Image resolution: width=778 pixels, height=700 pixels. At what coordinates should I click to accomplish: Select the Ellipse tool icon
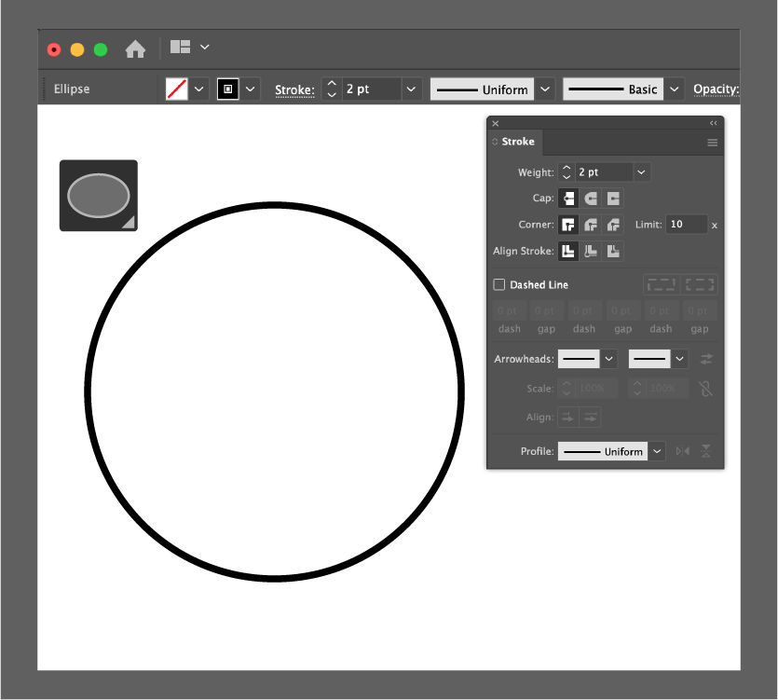99,196
